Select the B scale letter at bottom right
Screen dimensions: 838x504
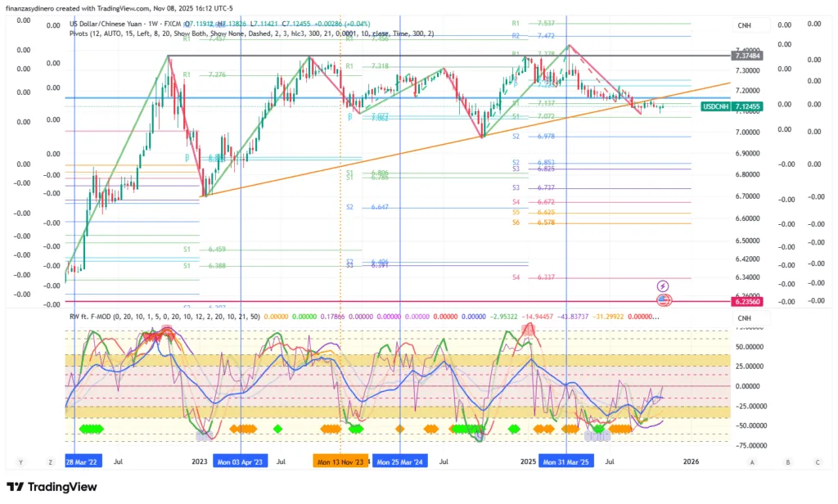(787, 462)
